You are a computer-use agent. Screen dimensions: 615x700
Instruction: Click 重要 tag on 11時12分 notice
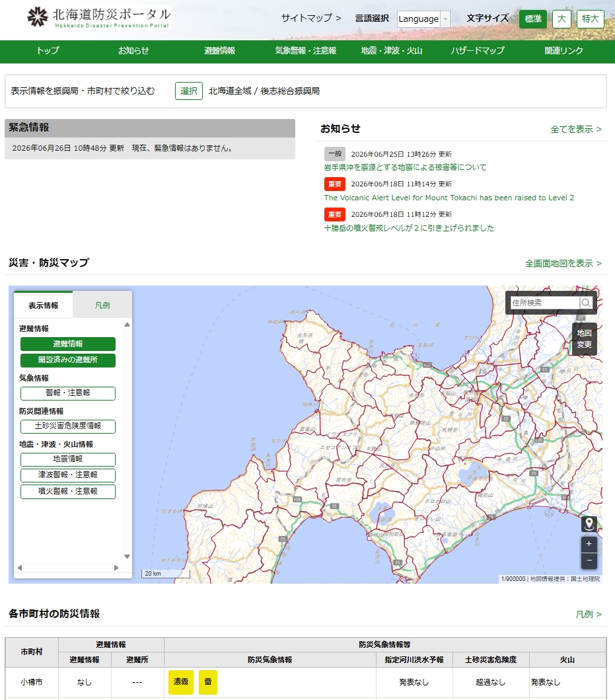point(335,214)
